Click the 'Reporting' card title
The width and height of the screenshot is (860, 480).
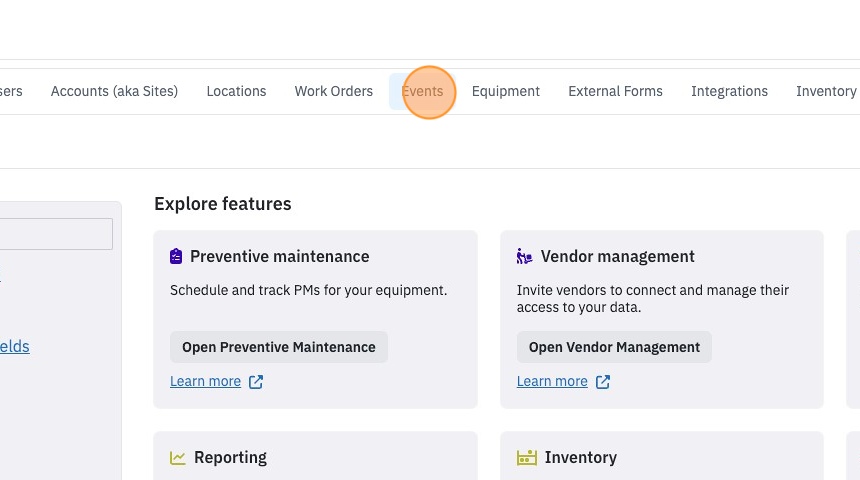click(x=230, y=458)
